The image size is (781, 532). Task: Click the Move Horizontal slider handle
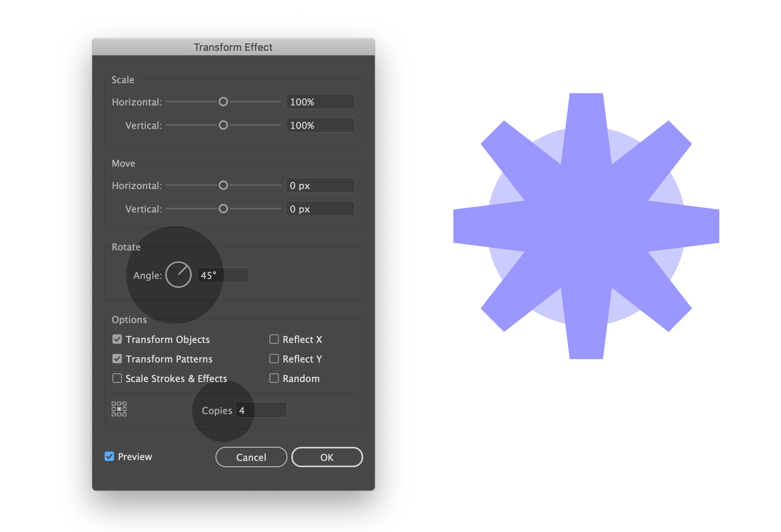pyautogui.click(x=223, y=185)
